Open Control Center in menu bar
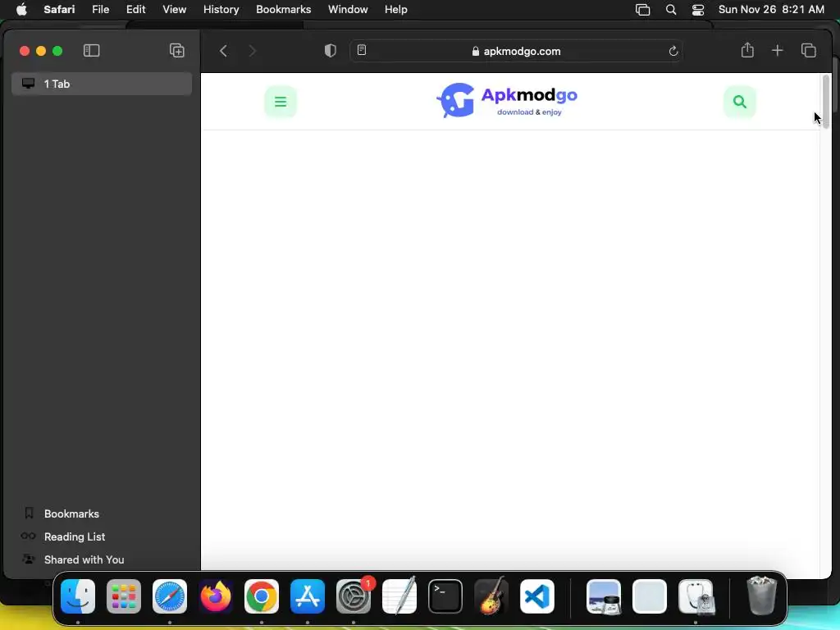 (x=698, y=10)
